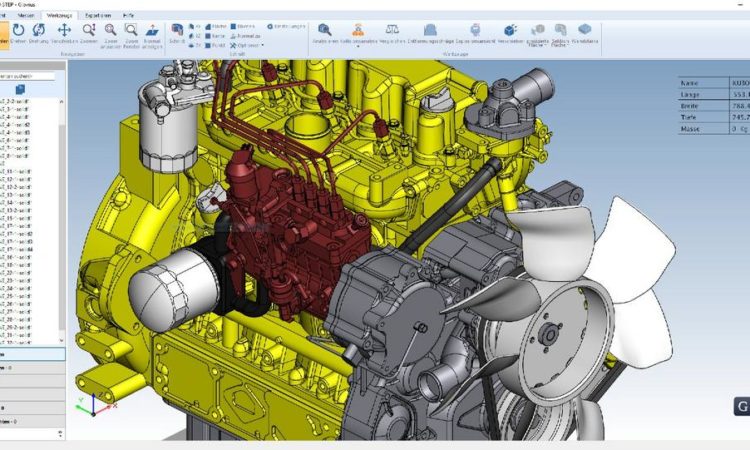Switch to the Werkzeuge ribbon tab

(x=59, y=15)
